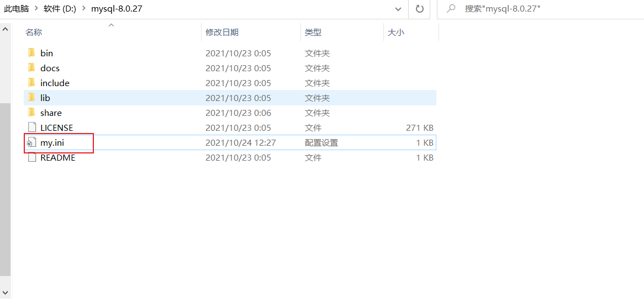
Task: Click the search magnifier icon
Action: click(451, 9)
